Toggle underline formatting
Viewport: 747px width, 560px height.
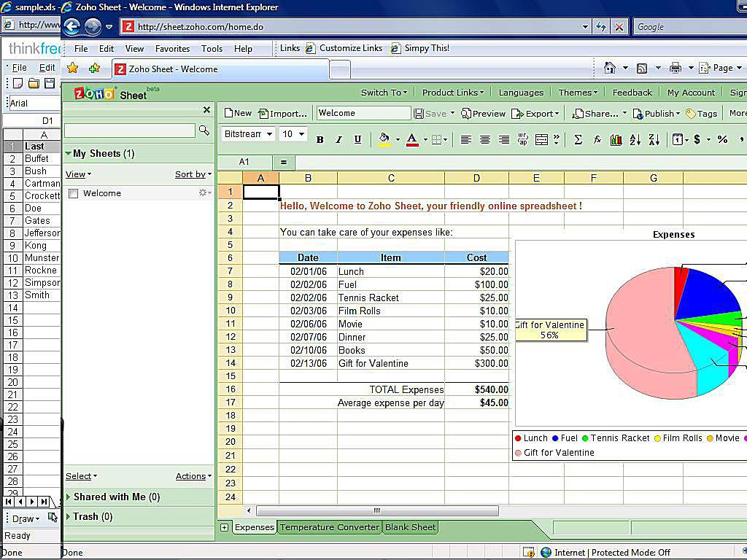357,139
